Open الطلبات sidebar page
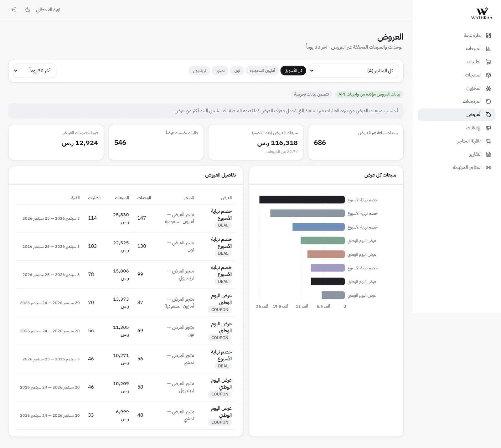The height and width of the screenshot is (448, 501). 457,62
